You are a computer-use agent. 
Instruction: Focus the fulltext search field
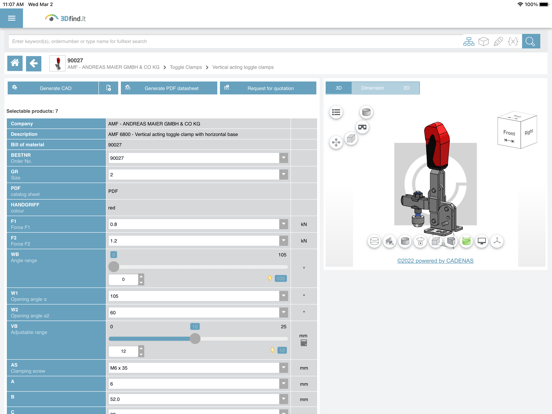(235, 42)
